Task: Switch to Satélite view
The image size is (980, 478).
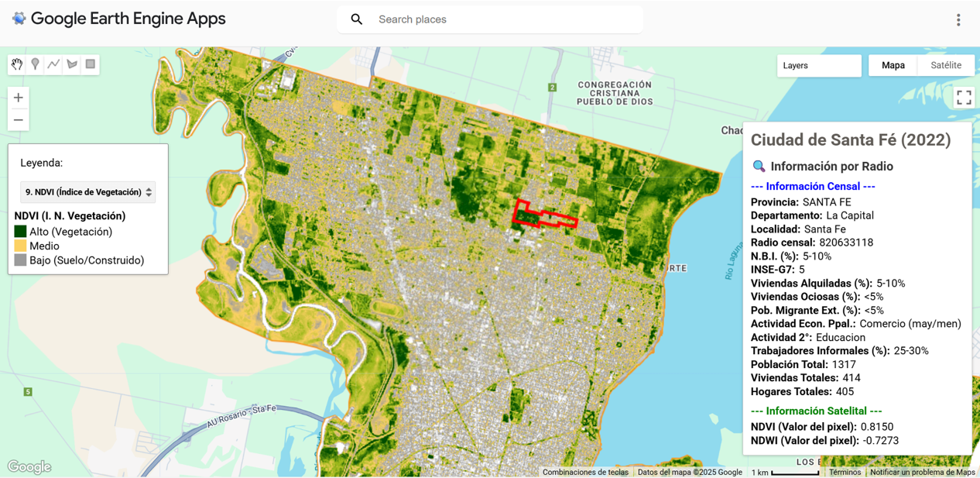Action: [x=945, y=66]
